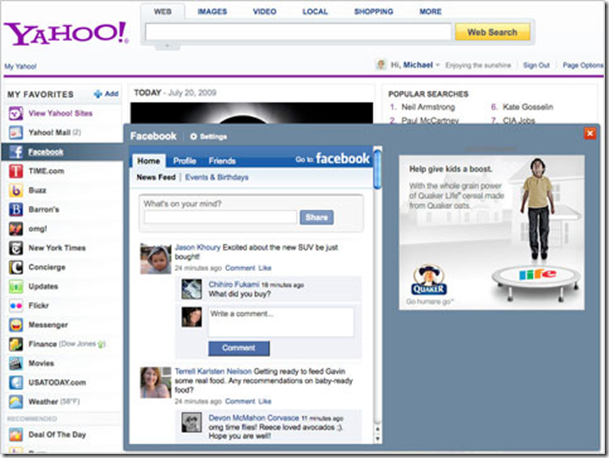609x458 pixels.
Task: Switch to Facebook Friends tab
Action: (x=222, y=161)
